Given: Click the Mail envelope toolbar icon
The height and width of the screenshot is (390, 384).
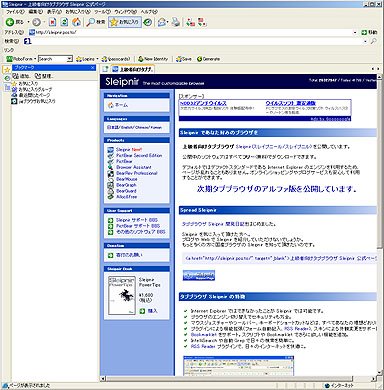Looking at the screenshot, I should pos(162,22).
